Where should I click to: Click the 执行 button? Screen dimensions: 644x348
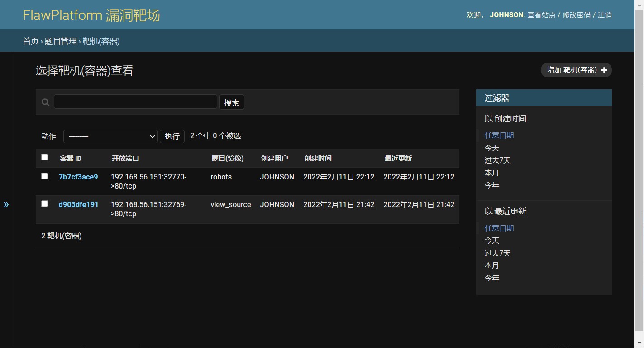[172, 136]
